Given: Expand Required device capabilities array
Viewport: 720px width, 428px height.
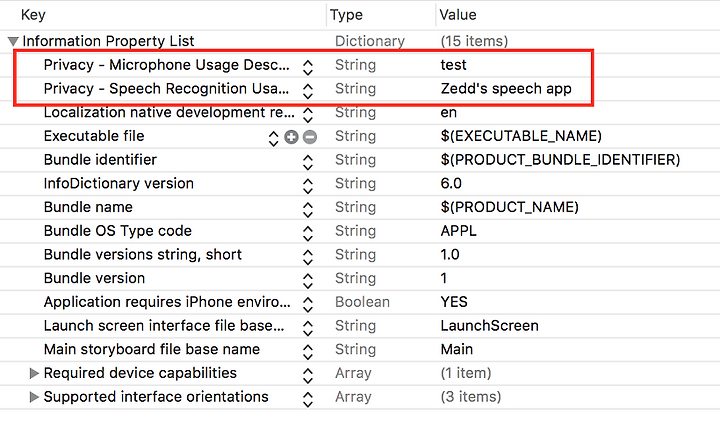Looking at the screenshot, I should pyautogui.click(x=34, y=373).
